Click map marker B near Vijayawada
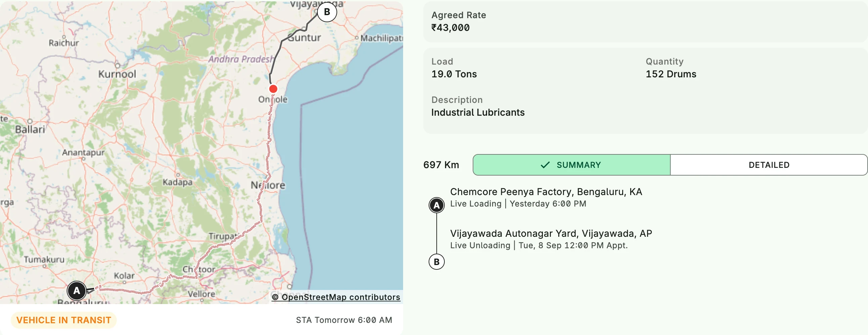This screenshot has width=868, height=335. pos(327,12)
